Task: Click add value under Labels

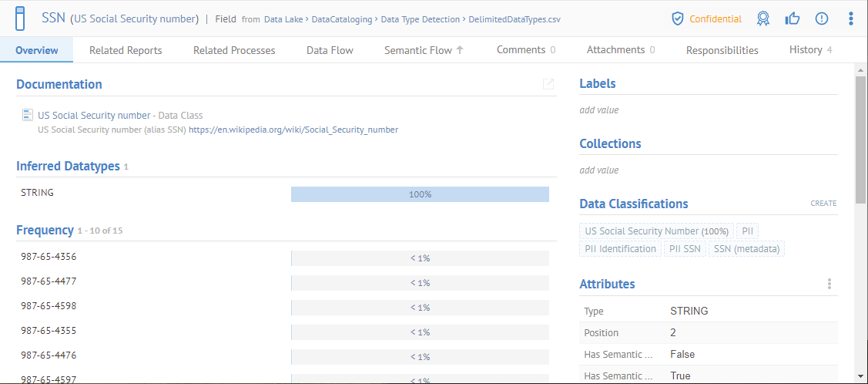Action: [598, 109]
